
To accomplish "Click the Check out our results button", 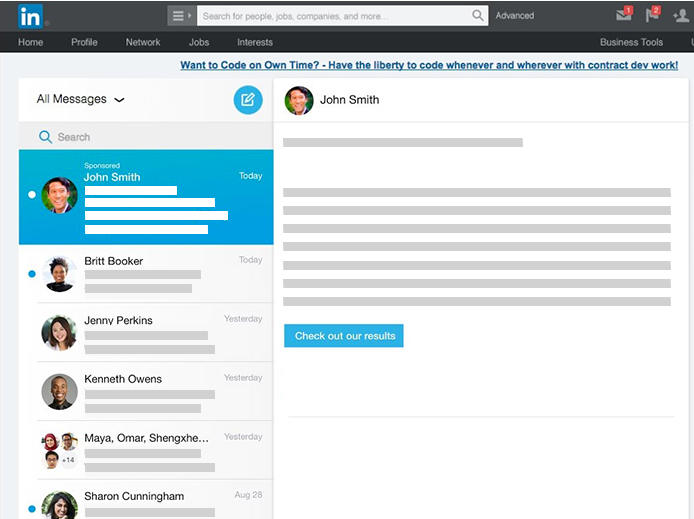I will point(344,336).
